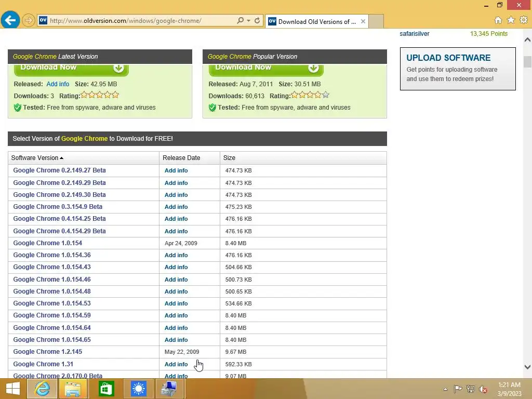Click Internet Explorer taskbar icon
Screen dimensions: 532x399
coord(42,389)
